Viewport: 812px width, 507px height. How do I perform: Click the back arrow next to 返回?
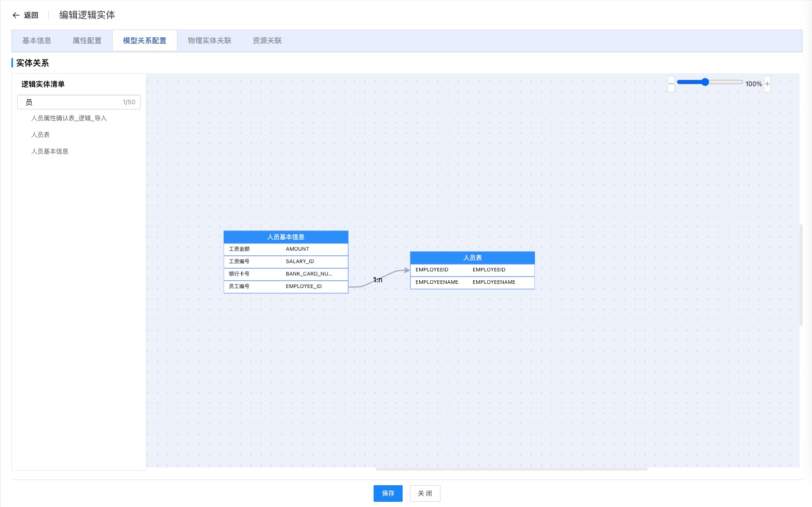pyautogui.click(x=16, y=15)
